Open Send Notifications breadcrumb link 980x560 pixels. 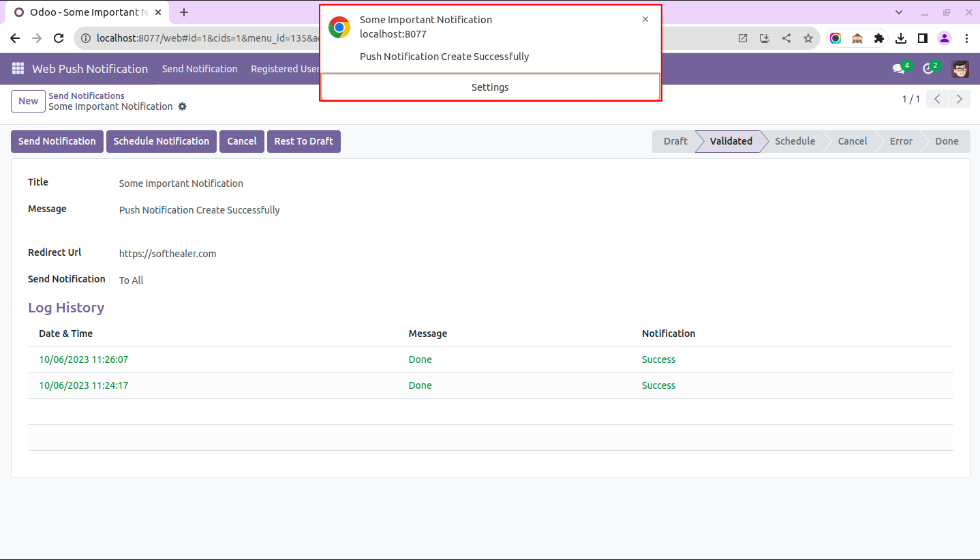87,95
